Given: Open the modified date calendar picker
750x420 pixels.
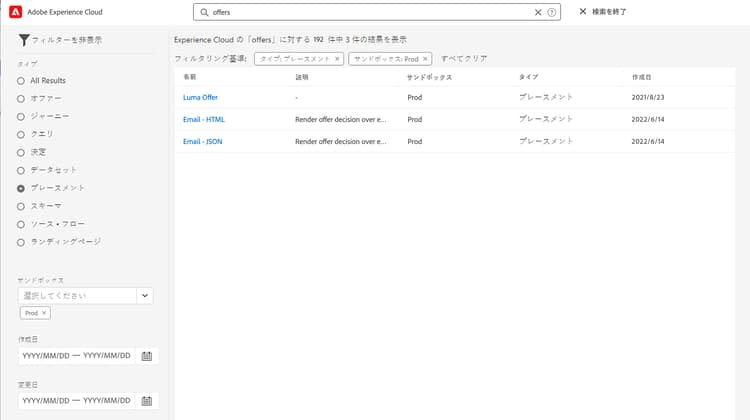Looking at the screenshot, I should tap(147, 401).
